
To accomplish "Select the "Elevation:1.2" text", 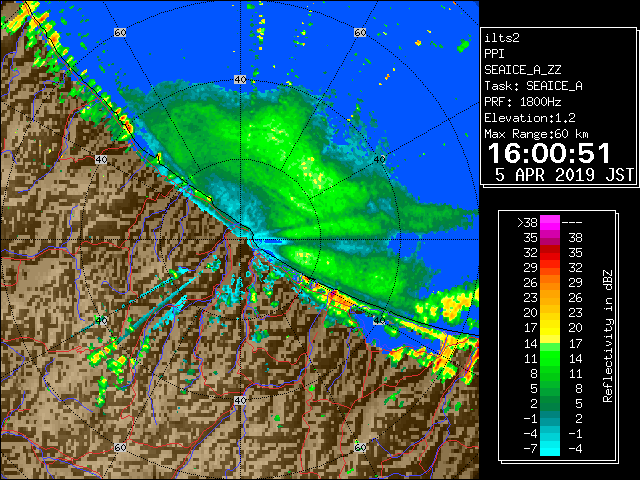I will (x=530, y=118).
